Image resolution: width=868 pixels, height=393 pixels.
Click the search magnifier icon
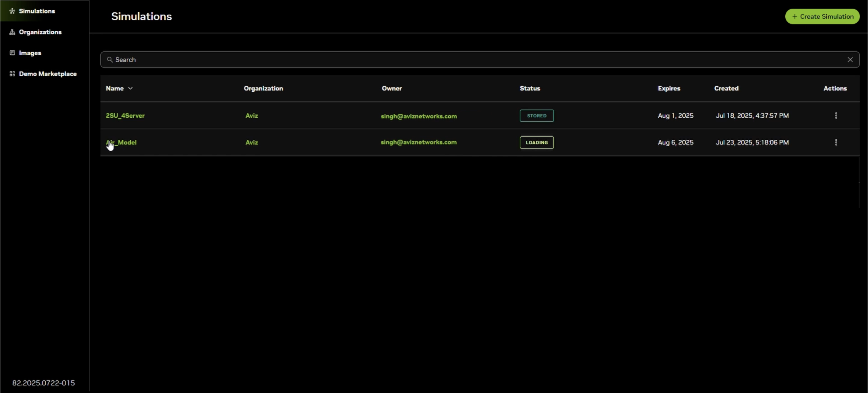(110, 60)
